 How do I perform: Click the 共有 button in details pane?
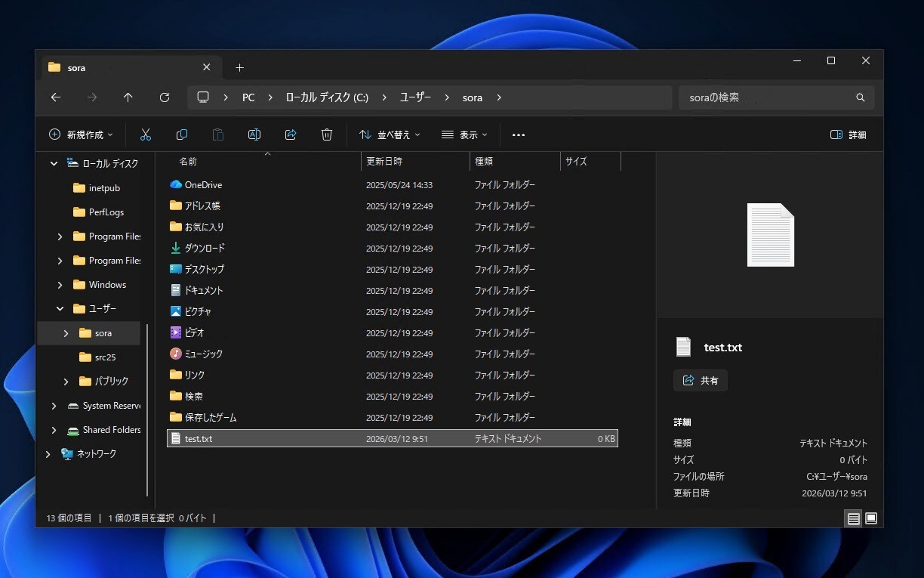(x=701, y=381)
